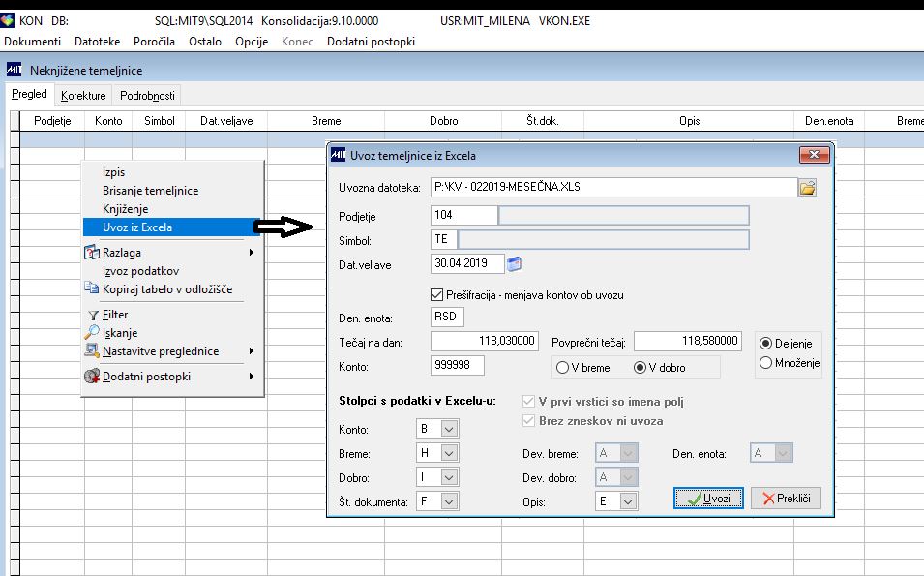The width and height of the screenshot is (924, 576).
Task: Select the Množenje radio button
Action: (765, 363)
